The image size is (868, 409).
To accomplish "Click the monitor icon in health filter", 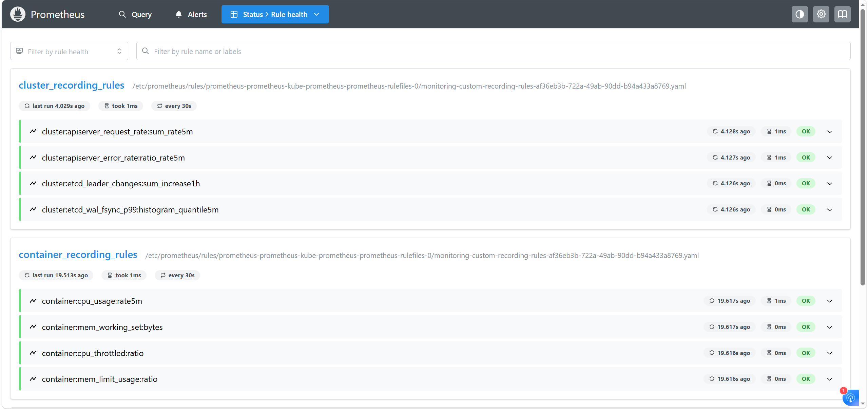I will [19, 51].
